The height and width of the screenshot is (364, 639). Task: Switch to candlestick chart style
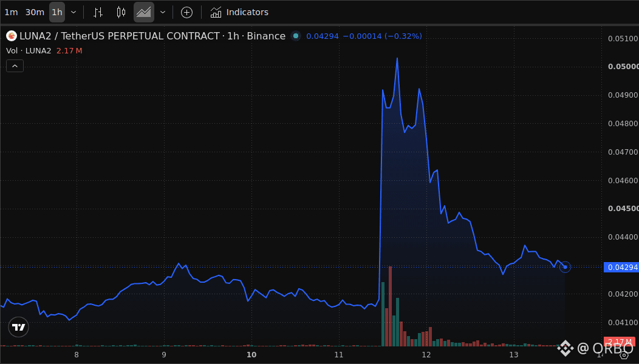click(x=121, y=12)
